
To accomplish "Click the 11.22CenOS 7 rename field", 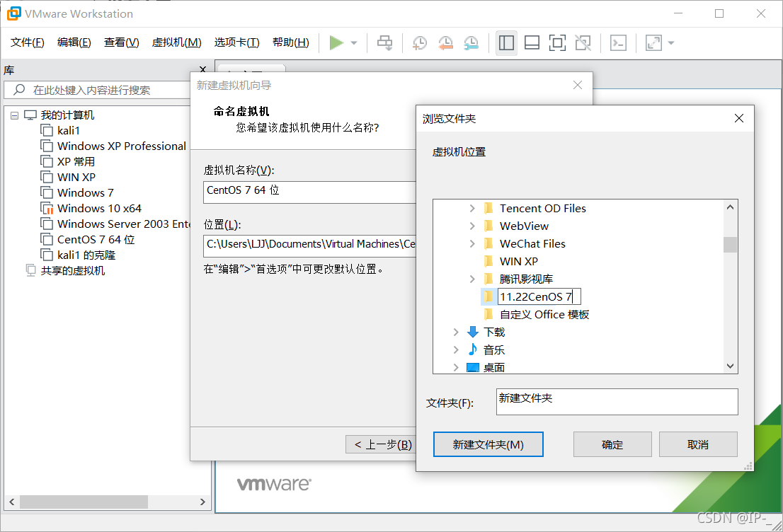I will pos(539,297).
